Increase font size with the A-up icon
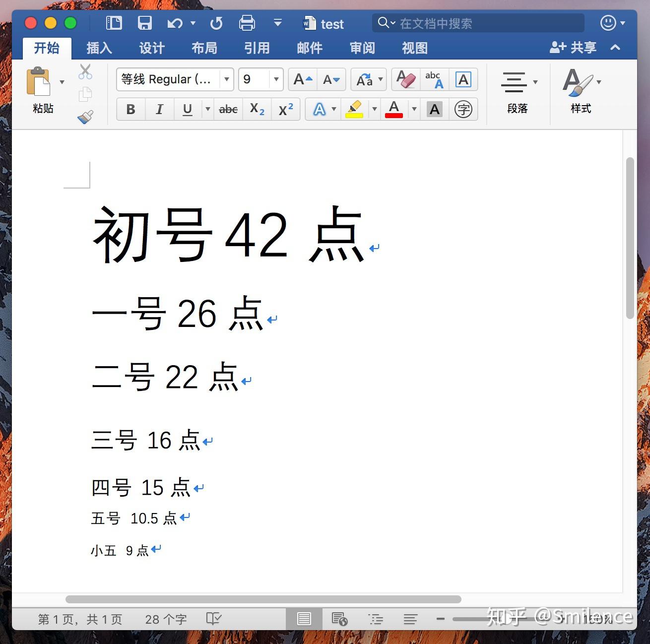This screenshot has height=644, width=650. pyautogui.click(x=303, y=79)
